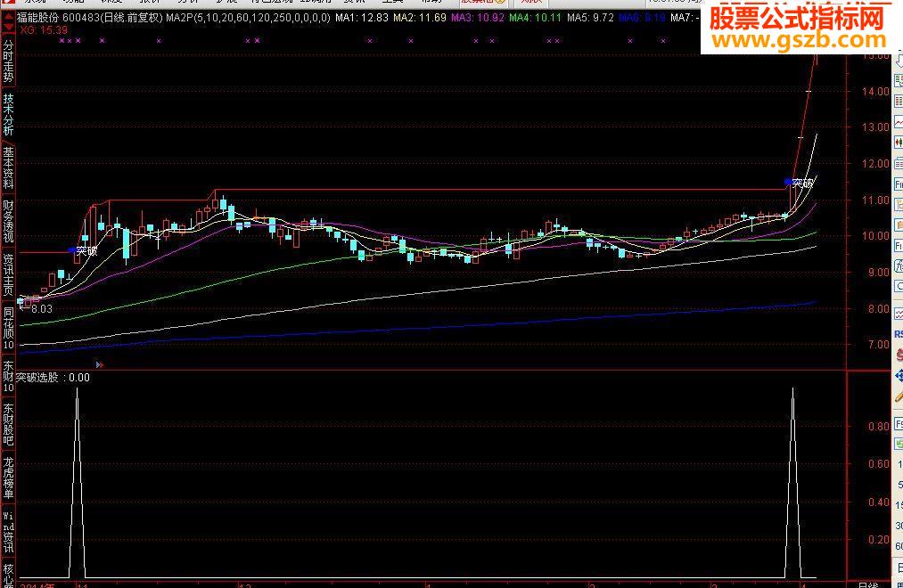The image size is (903, 588).
Task: Click the 10.00 price axis label
Action: 875,236
